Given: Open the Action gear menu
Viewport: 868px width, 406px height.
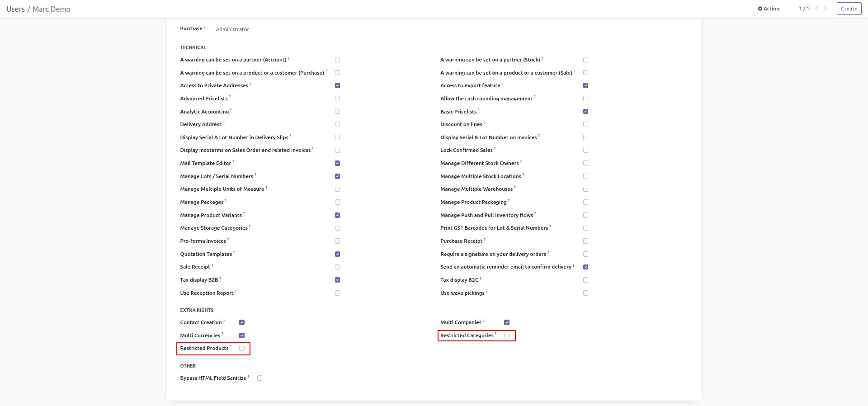Looking at the screenshot, I should point(769,9).
